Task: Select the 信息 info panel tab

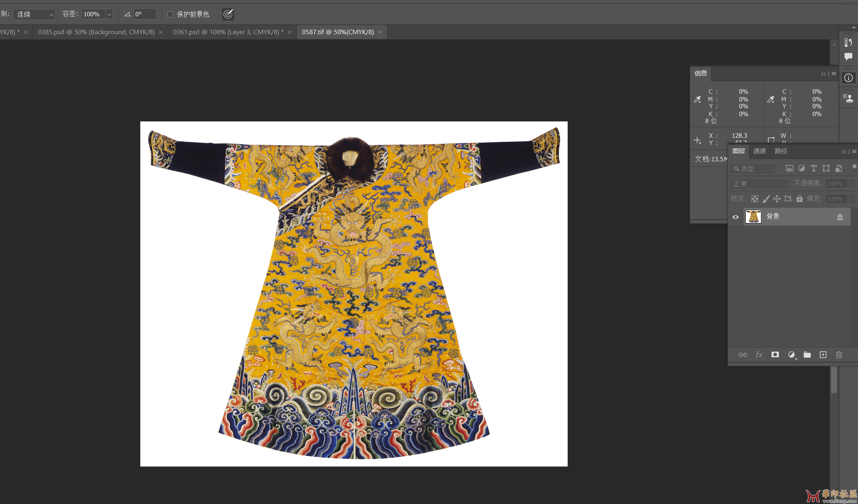Action: 701,73
